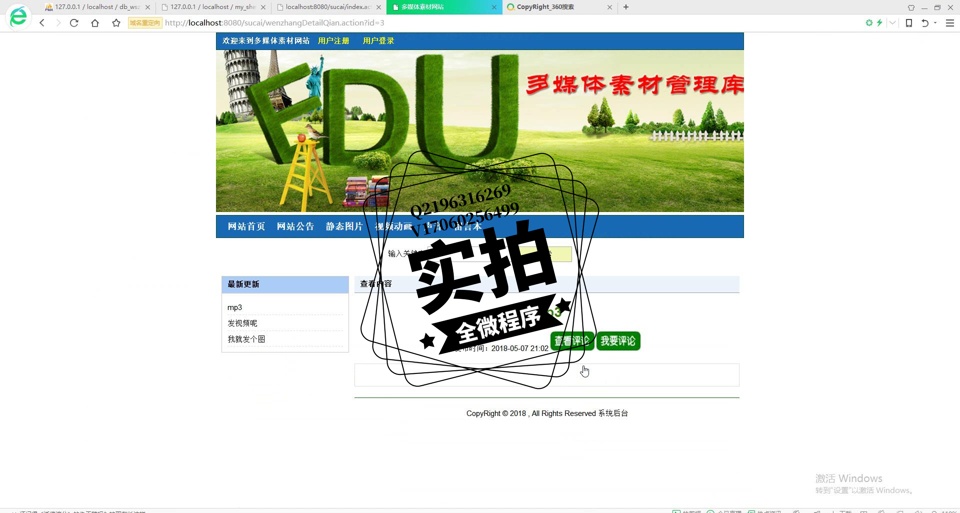
Task: Open the new tab plus button
Action: click(x=626, y=7)
